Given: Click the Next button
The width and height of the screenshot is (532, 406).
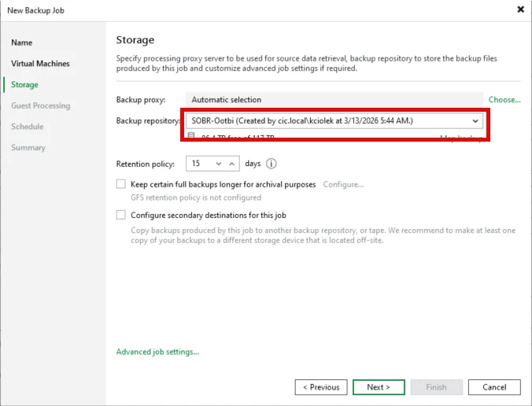Looking at the screenshot, I should pyautogui.click(x=379, y=387).
